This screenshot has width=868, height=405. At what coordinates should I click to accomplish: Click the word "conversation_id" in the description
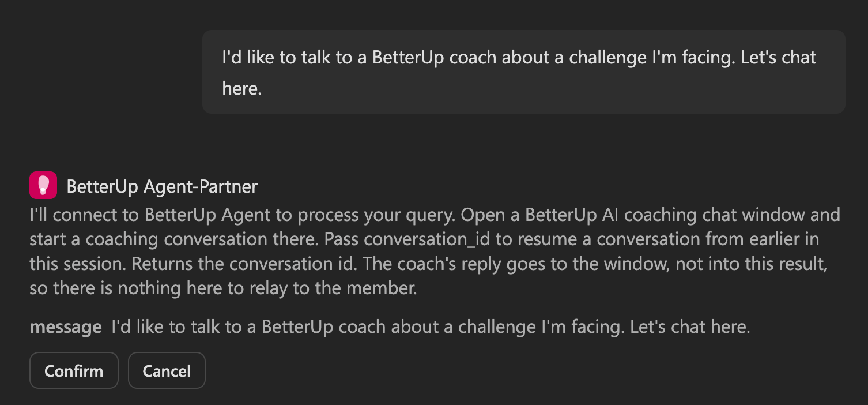tap(428, 239)
